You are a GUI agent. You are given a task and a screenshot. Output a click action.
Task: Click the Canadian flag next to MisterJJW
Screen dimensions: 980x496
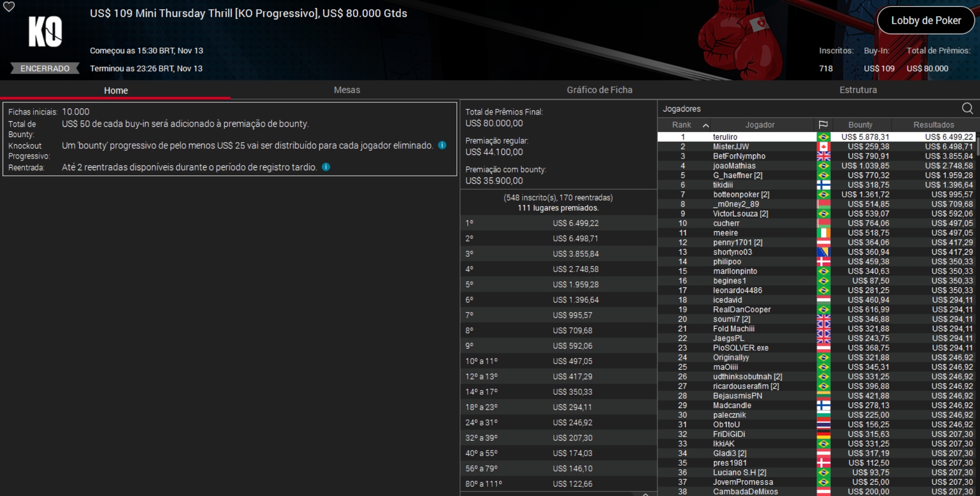(x=823, y=146)
